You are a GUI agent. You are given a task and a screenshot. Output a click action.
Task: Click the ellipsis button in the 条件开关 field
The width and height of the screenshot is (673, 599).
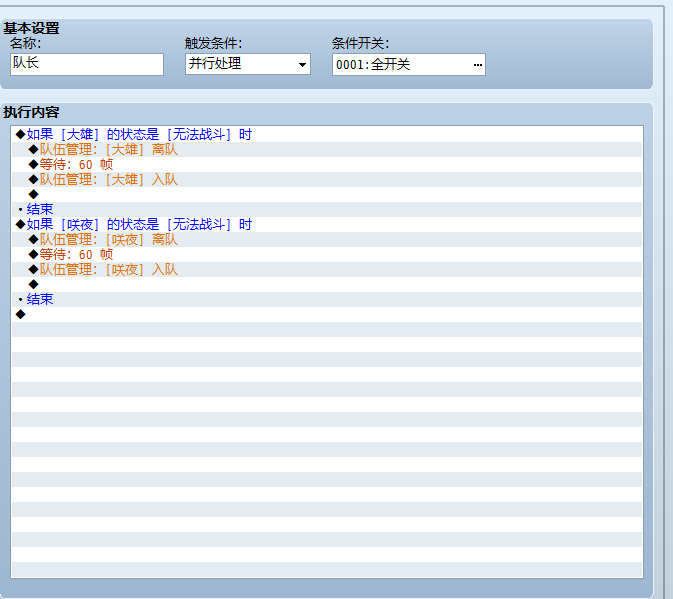point(477,65)
